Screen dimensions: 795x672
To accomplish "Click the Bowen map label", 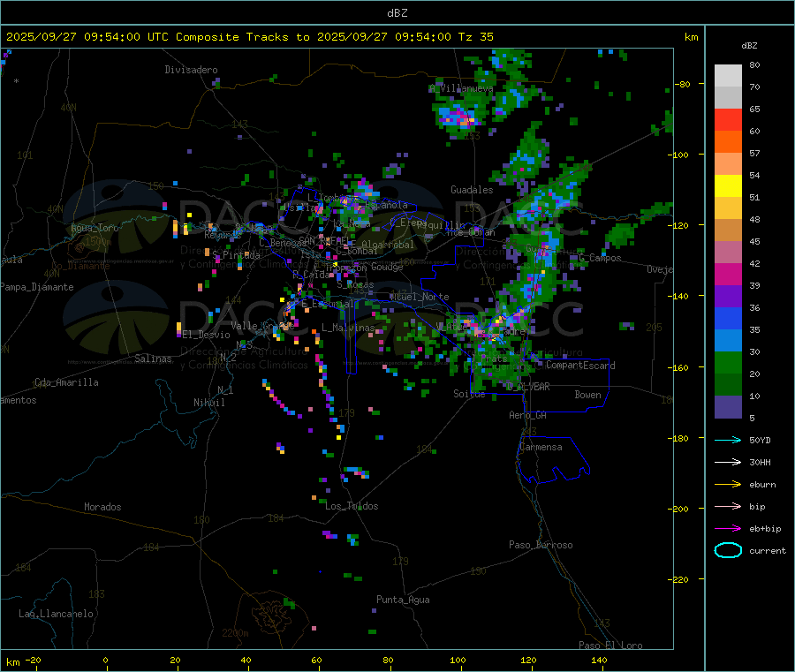I will point(587,395).
